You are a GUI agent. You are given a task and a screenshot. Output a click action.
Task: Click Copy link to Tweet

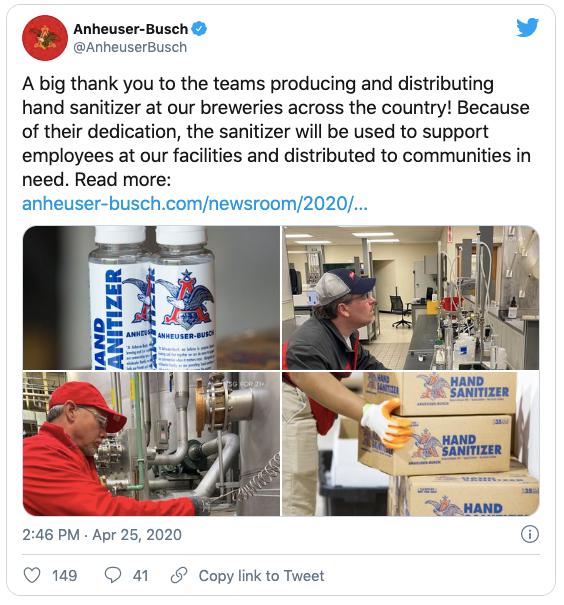pos(261,576)
